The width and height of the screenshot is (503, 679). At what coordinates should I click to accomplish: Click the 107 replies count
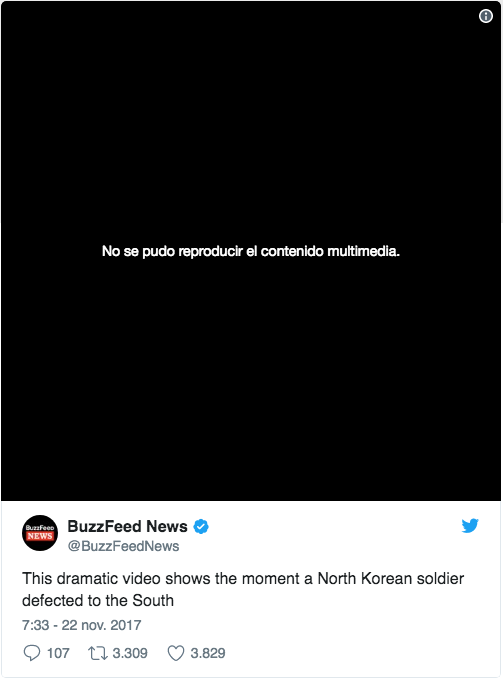pos(58,653)
